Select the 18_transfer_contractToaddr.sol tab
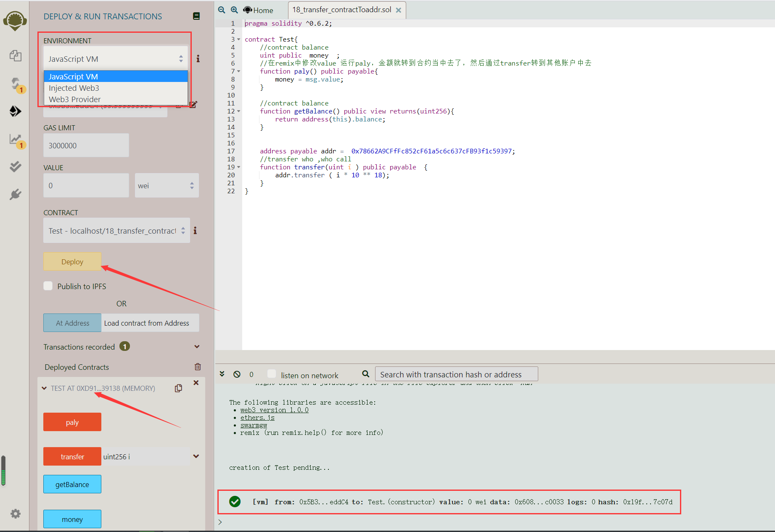The height and width of the screenshot is (532, 775). (341, 10)
